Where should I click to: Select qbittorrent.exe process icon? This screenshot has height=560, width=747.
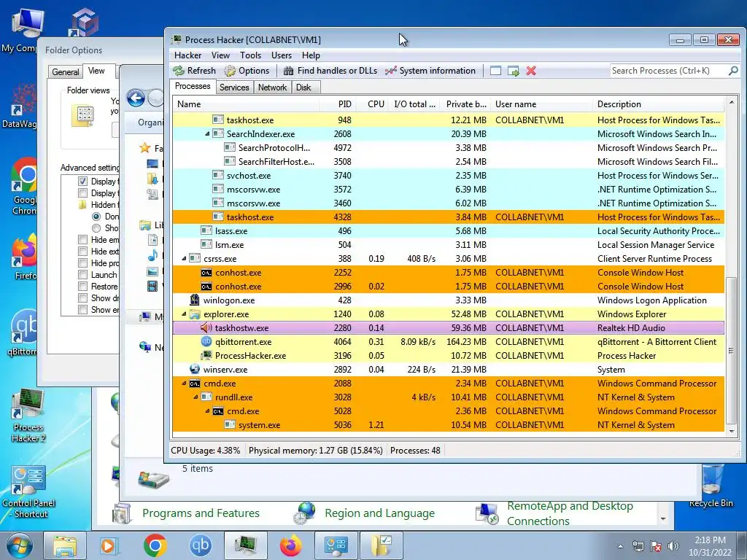206,341
